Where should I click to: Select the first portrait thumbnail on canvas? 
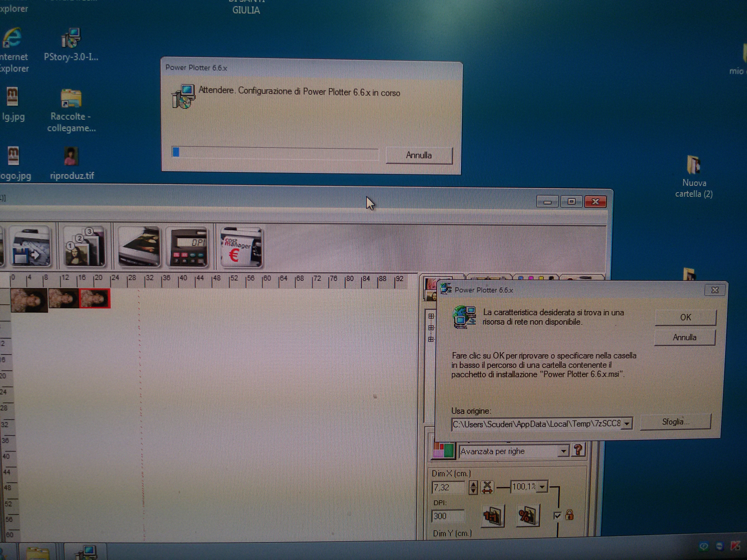pos(29,300)
